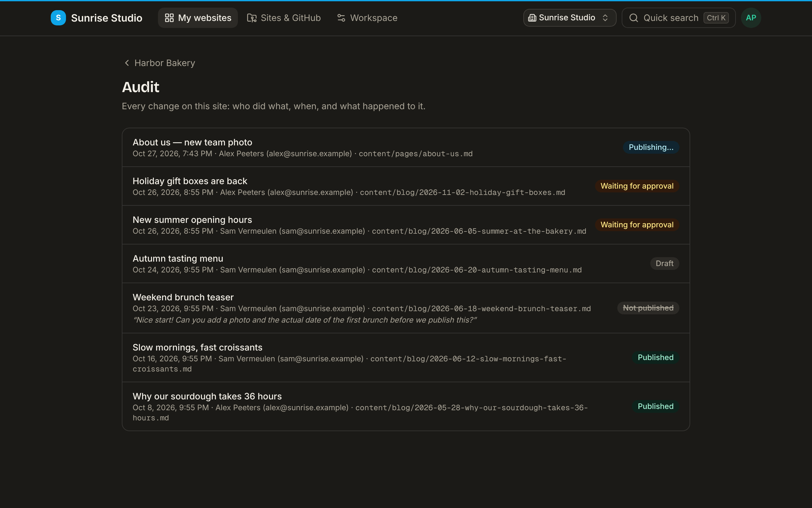This screenshot has width=812, height=508.
Task: Open the 'Weekend brunch teaser' entry
Action: 406,308
